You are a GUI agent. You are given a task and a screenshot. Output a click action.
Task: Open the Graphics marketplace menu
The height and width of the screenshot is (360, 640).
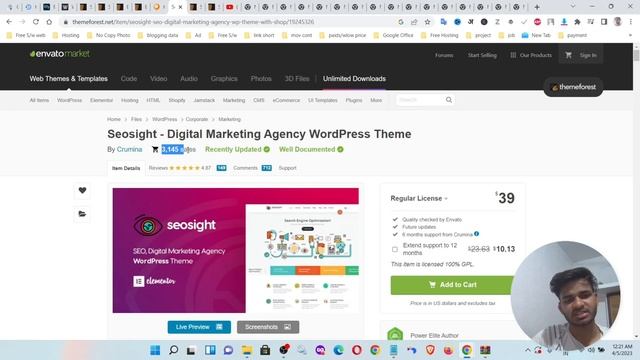(x=224, y=79)
